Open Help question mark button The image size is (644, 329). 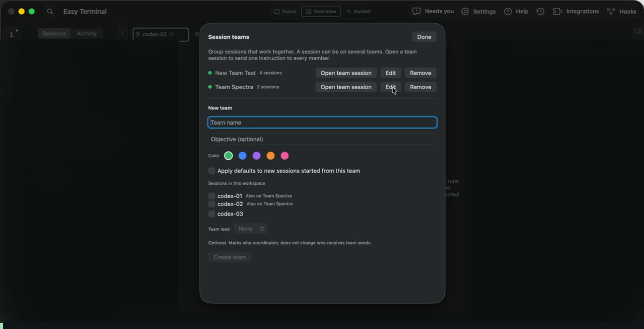point(516,12)
